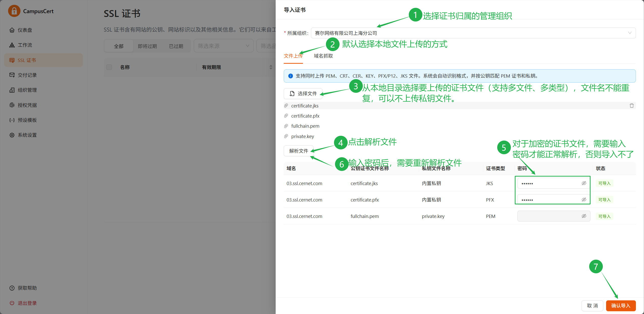The width and height of the screenshot is (644, 314).
Task: Tick the select-all checkbox beside 名称
Action: [x=109, y=67]
